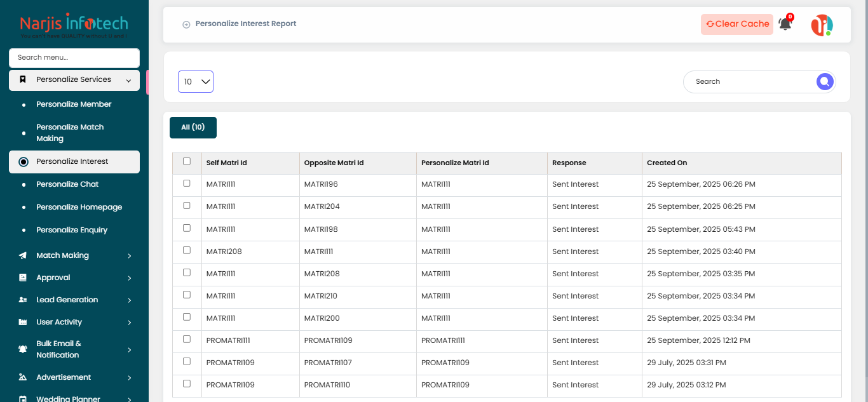Open Personalize Match Making submenu item
Image resolution: width=868 pixels, height=402 pixels.
[70, 133]
